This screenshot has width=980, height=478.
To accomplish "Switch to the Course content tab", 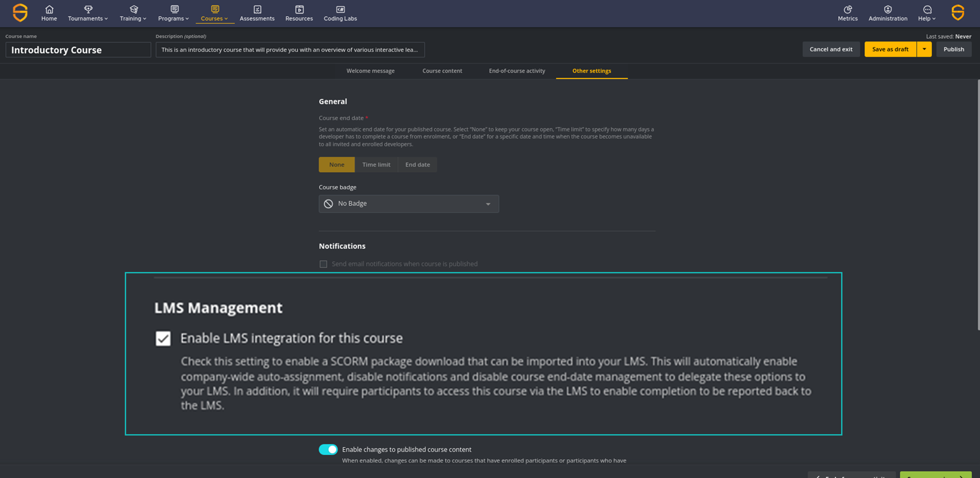I will tap(442, 71).
